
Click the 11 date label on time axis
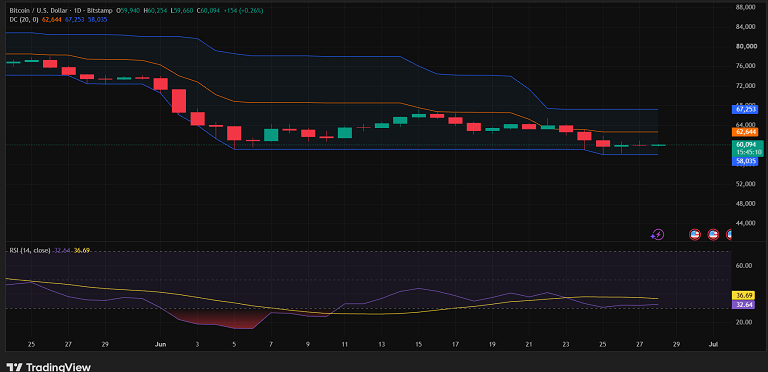pyautogui.click(x=345, y=344)
